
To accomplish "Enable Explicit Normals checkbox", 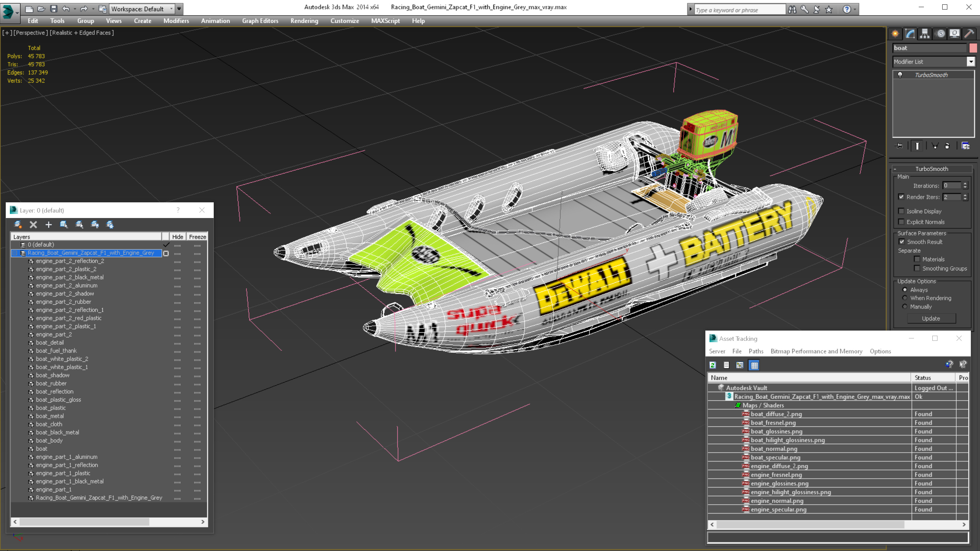I will point(901,222).
